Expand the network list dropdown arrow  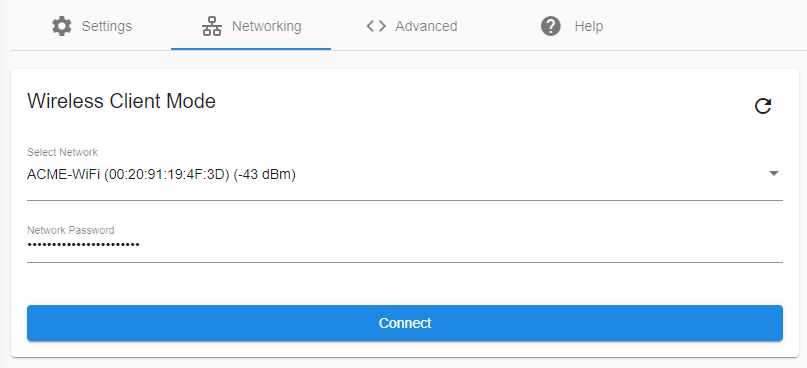pos(774,174)
